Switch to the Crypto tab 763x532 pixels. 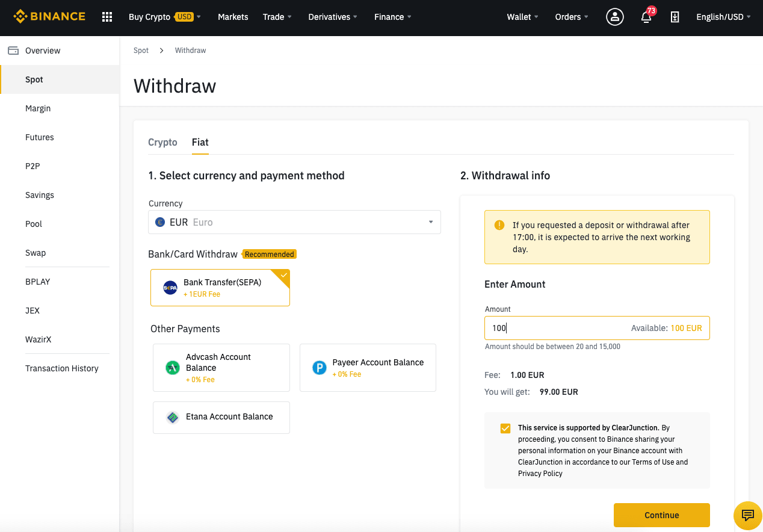(162, 142)
